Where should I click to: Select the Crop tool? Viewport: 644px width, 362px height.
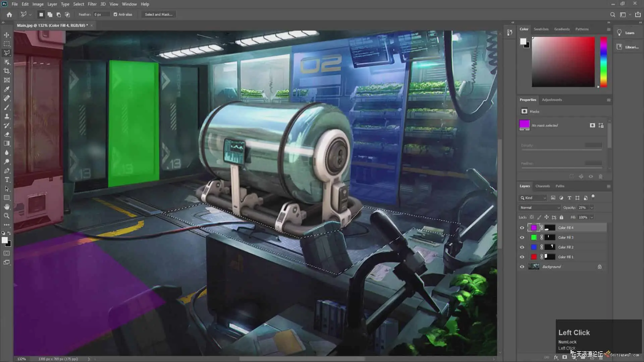[x=7, y=71]
